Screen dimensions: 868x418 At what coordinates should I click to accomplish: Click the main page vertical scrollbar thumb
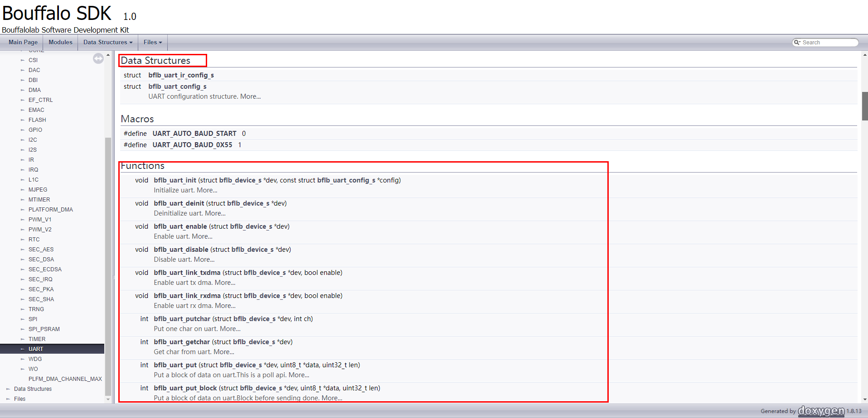(x=865, y=106)
